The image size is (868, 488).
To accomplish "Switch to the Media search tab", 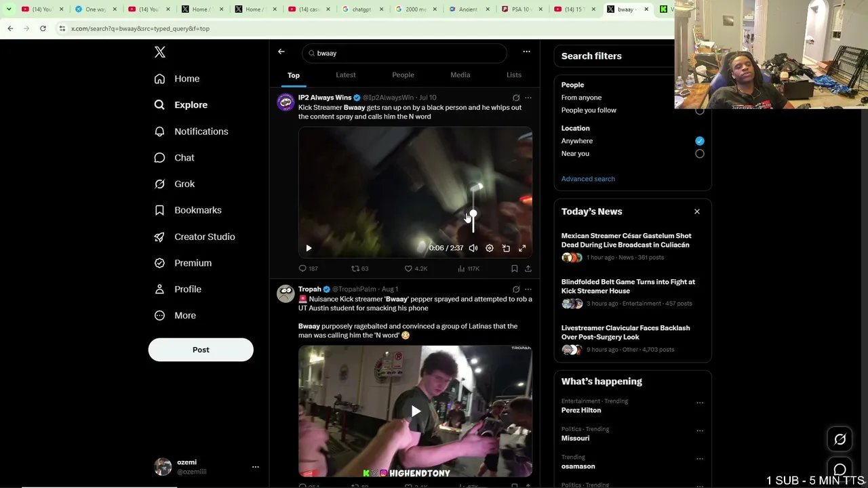I will coord(460,75).
